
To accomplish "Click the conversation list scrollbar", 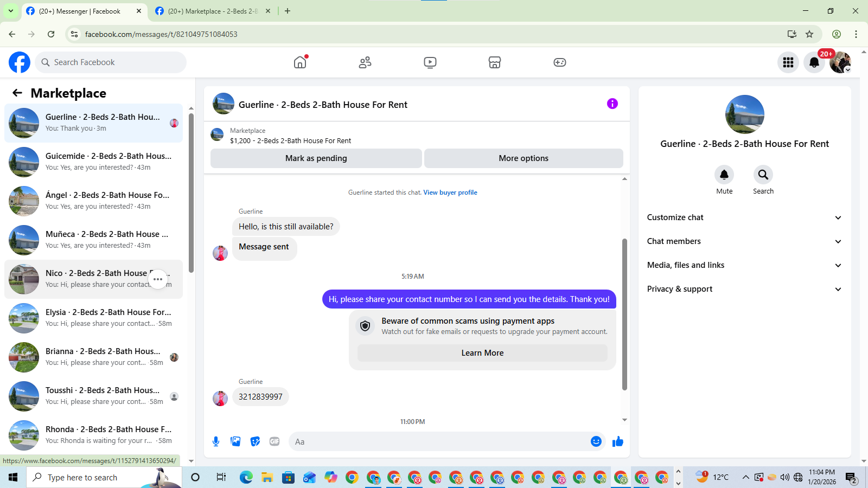I will pyautogui.click(x=191, y=192).
